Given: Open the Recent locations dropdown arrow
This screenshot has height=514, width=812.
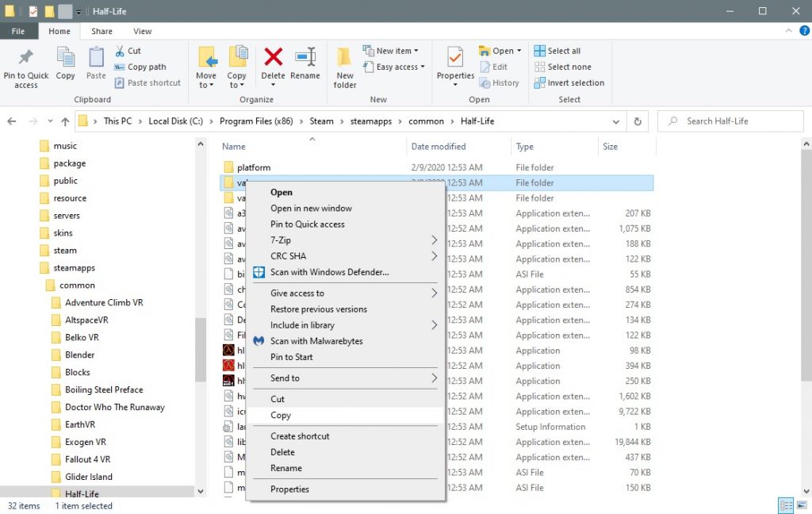Looking at the screenshot, I should click(50, 121).
